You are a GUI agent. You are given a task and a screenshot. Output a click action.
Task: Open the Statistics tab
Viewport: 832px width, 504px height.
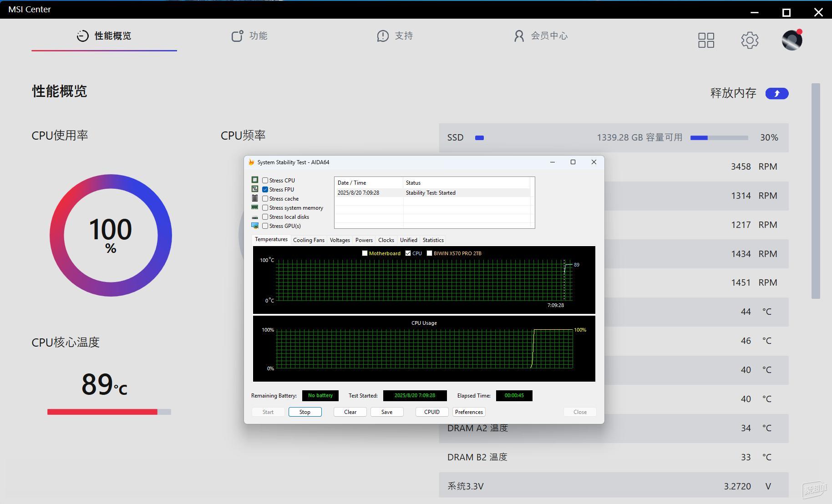[433, 240]
